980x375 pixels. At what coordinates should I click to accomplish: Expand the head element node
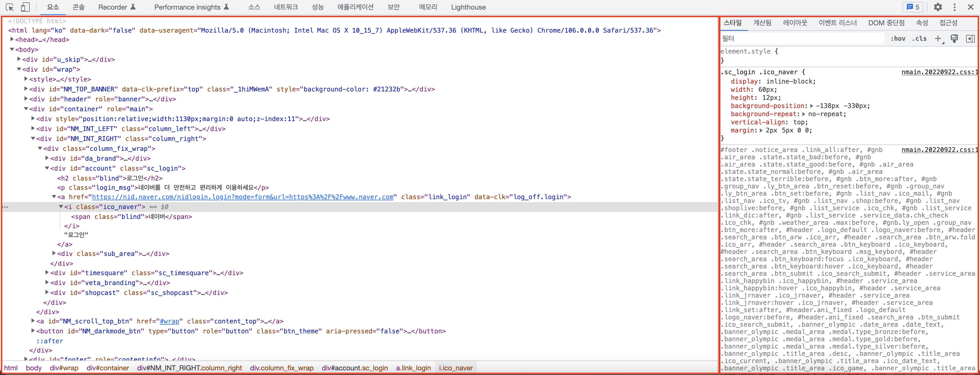[12, 40]
